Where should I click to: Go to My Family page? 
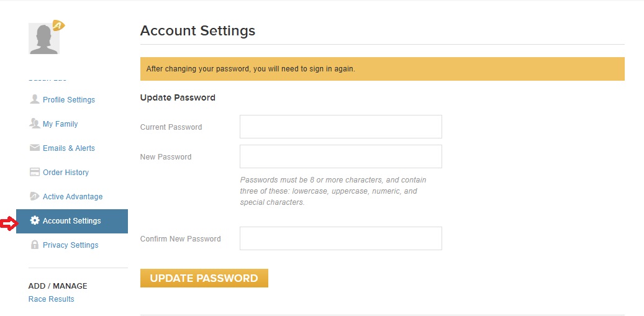pyautogui.click(x=60, y=124)
